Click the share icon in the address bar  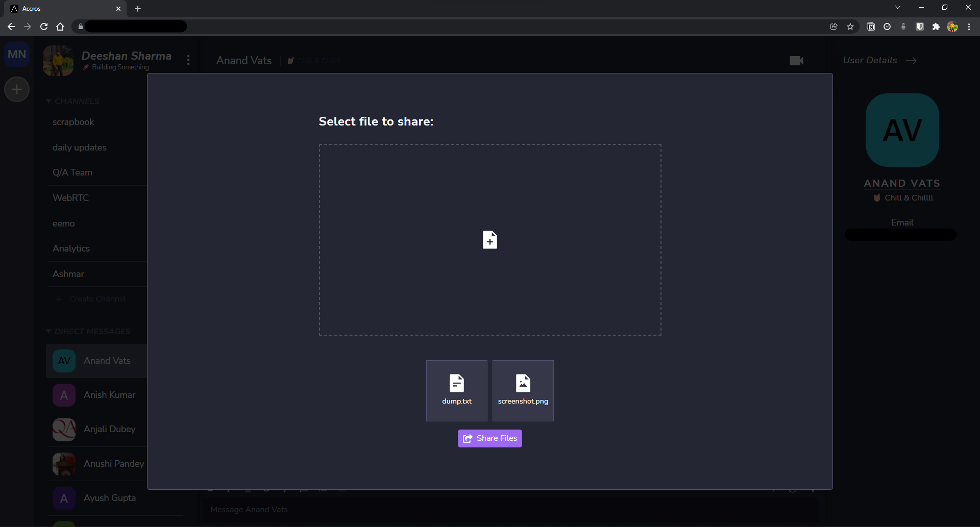(834, 26)
